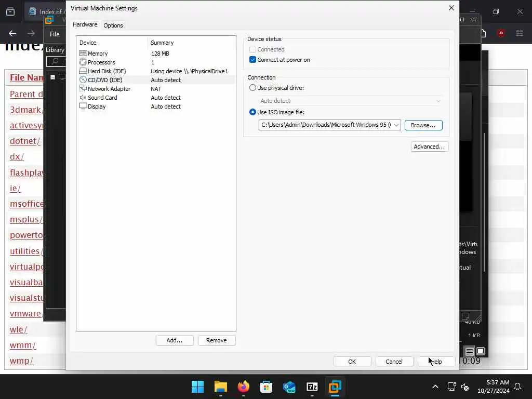Open Outlook from the taskbar

[289, 387]
